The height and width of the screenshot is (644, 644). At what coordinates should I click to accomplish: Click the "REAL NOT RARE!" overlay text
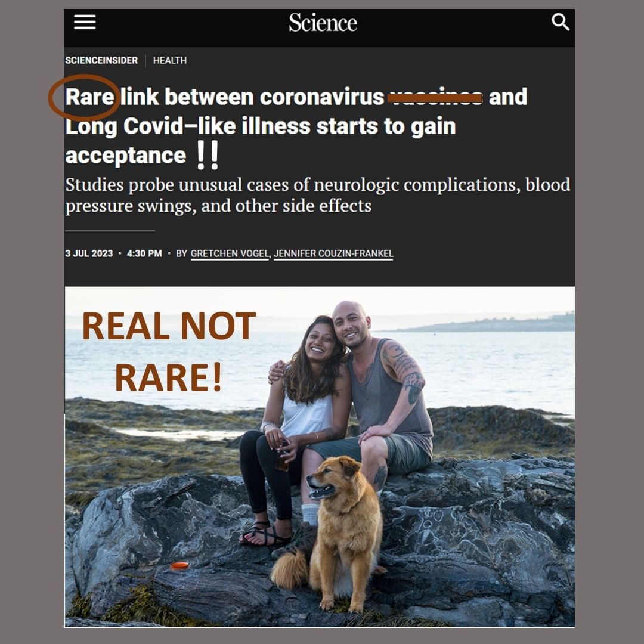click(x=169, y=351)
